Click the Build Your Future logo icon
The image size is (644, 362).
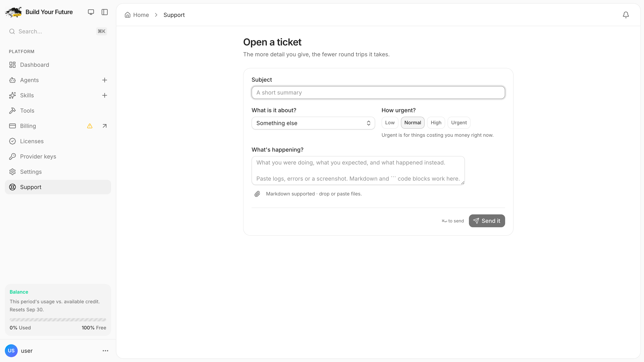[x=13, y=12]
